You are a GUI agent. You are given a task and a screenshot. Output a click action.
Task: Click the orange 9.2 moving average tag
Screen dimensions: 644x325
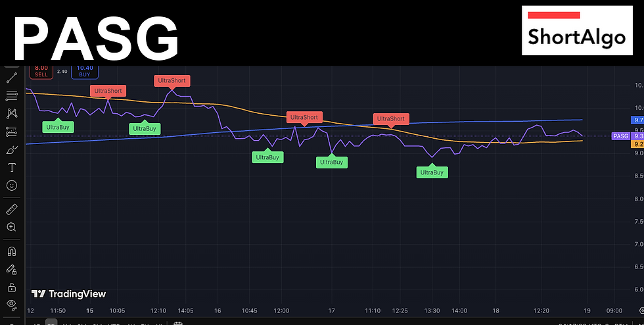click(637, 144)
